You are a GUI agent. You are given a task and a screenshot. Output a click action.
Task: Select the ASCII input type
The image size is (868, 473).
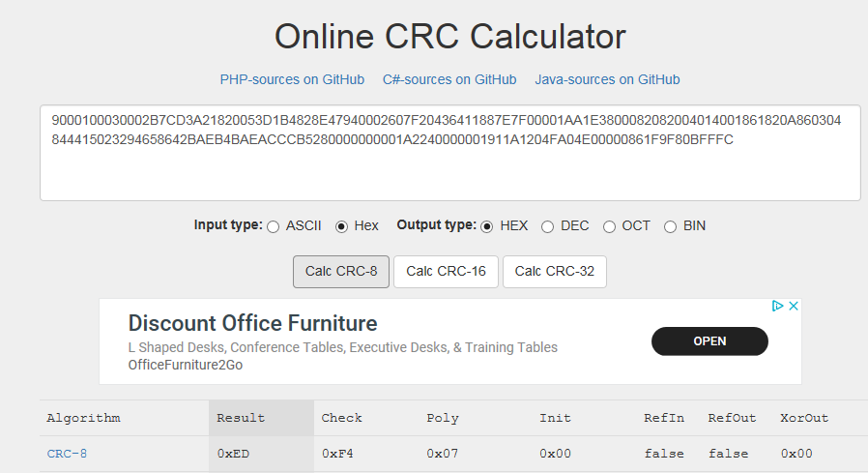[x=274, y=226]
